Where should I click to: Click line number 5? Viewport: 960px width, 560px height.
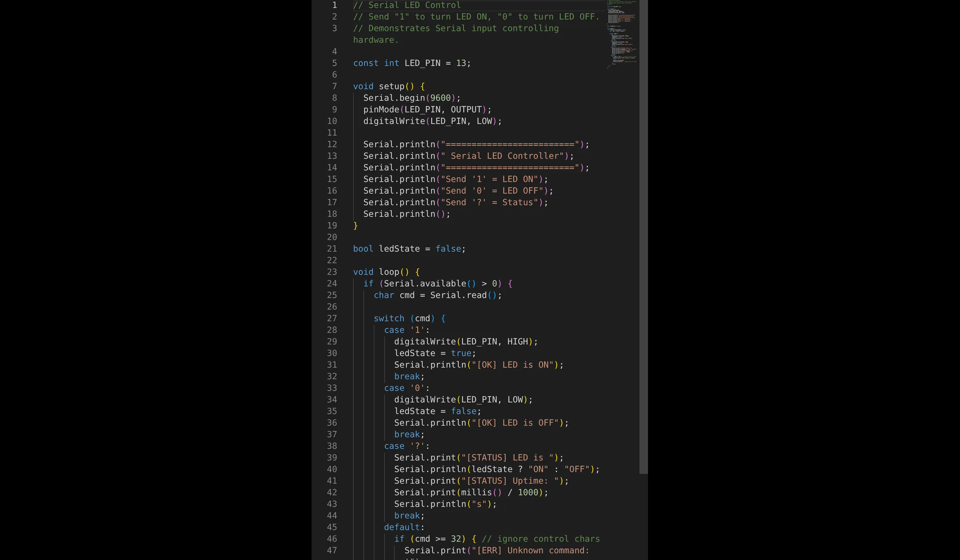[334, 63]
